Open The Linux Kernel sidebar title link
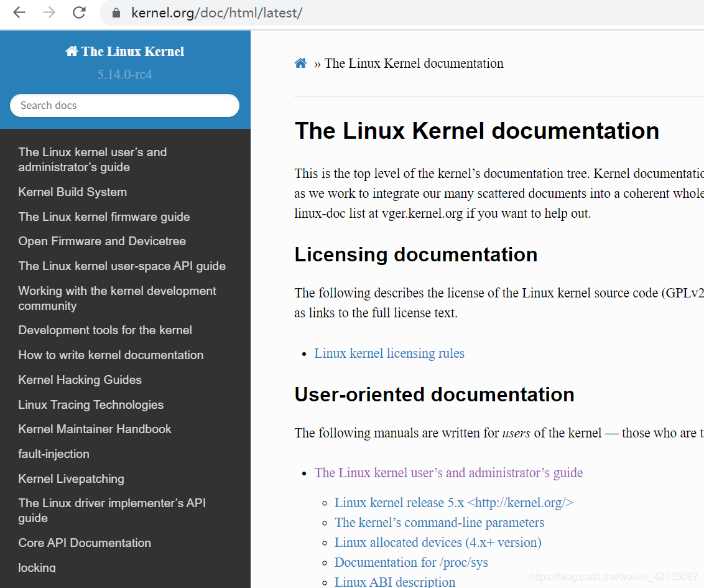 (x=125, y=51)
